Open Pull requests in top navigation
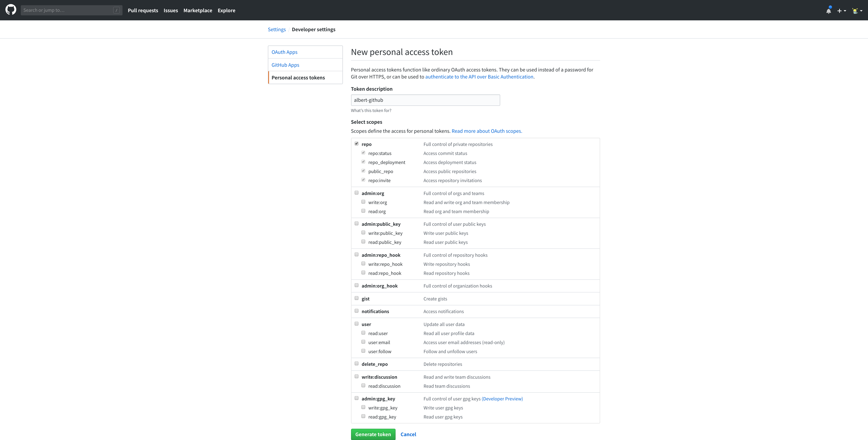The width and height of the screenshot is (868, 440). [x=143, y=10]
